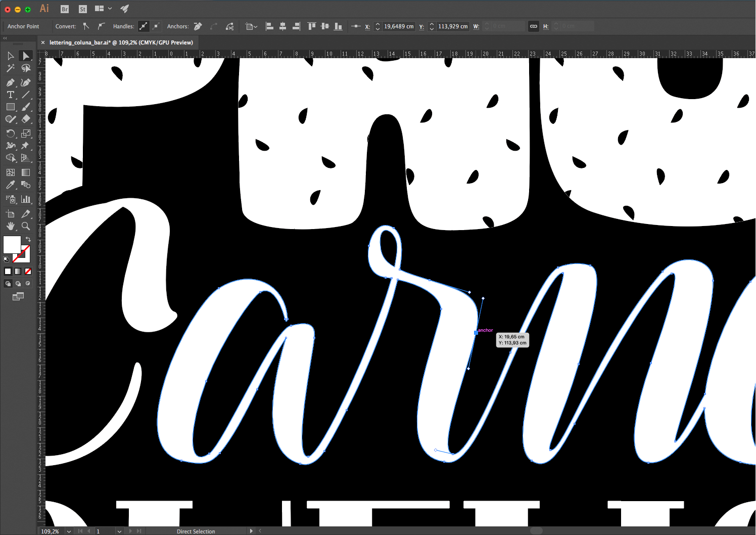Click the Eraser tool

[26, 119]
